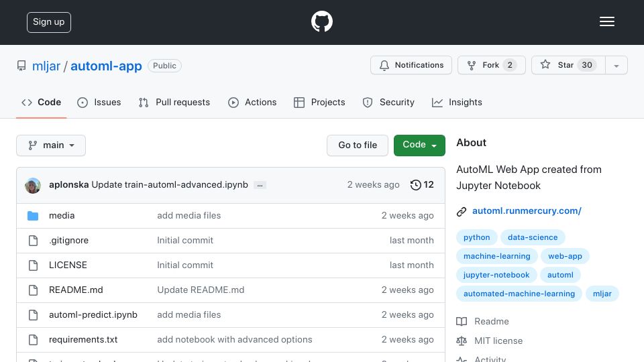Click the Issues circle-dot icon
Viewport: 644px width, 362px height.
83,103
